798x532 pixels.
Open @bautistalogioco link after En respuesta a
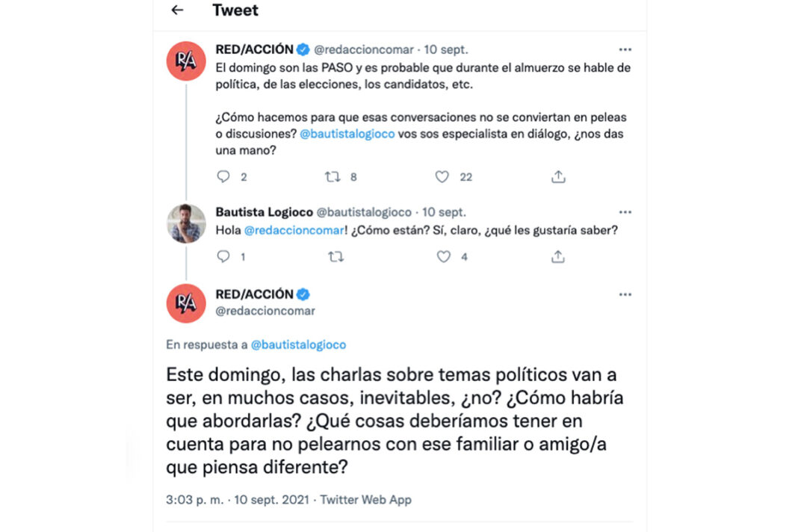pyautogui.click(x=298, y=345)
